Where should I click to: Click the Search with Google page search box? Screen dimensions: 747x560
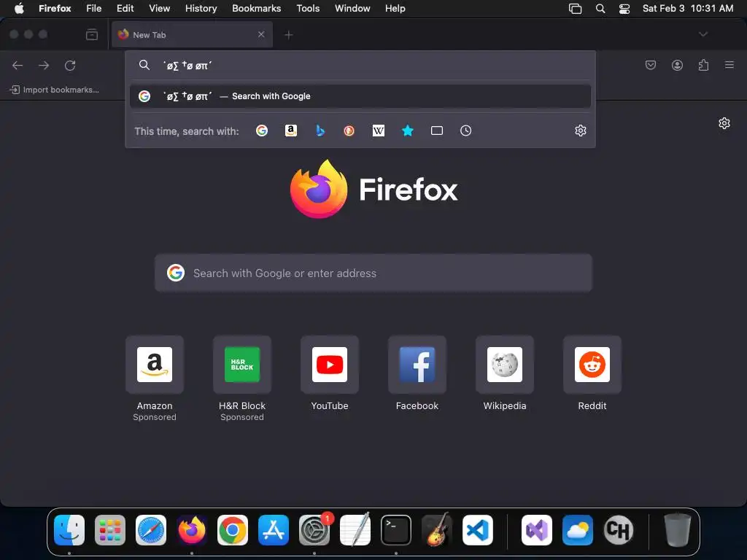point(373,273)
